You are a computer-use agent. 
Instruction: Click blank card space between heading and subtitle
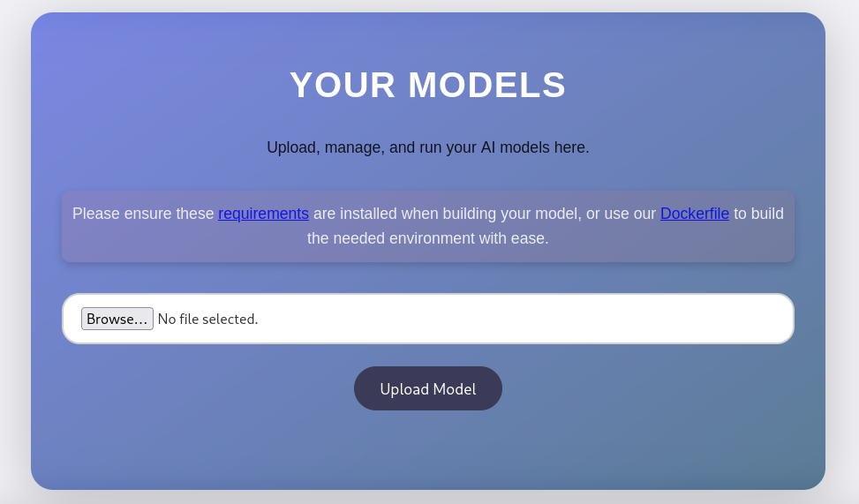[x=428, y=120]
